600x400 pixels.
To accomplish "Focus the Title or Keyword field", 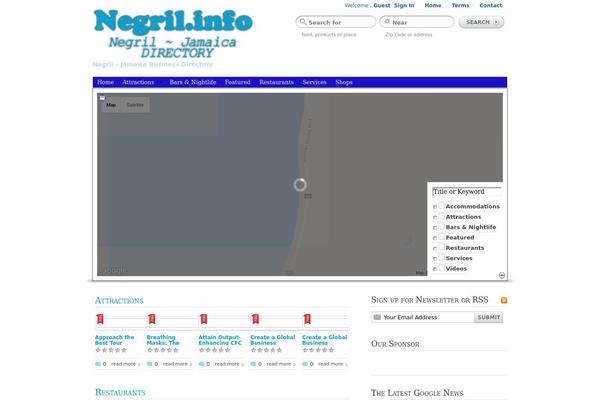I will point(466,191).
